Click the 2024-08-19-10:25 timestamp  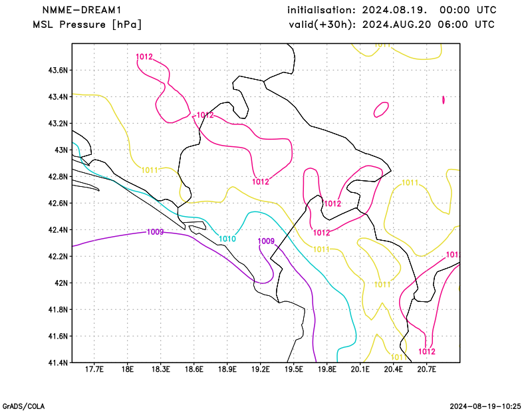[x=485, y=406]
